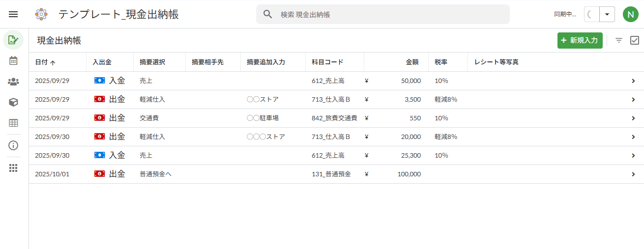Viewport: 644px width, 249px height.
Task: Click the sync refresh button
Action: pyautogui.click(x=591, y=14)
